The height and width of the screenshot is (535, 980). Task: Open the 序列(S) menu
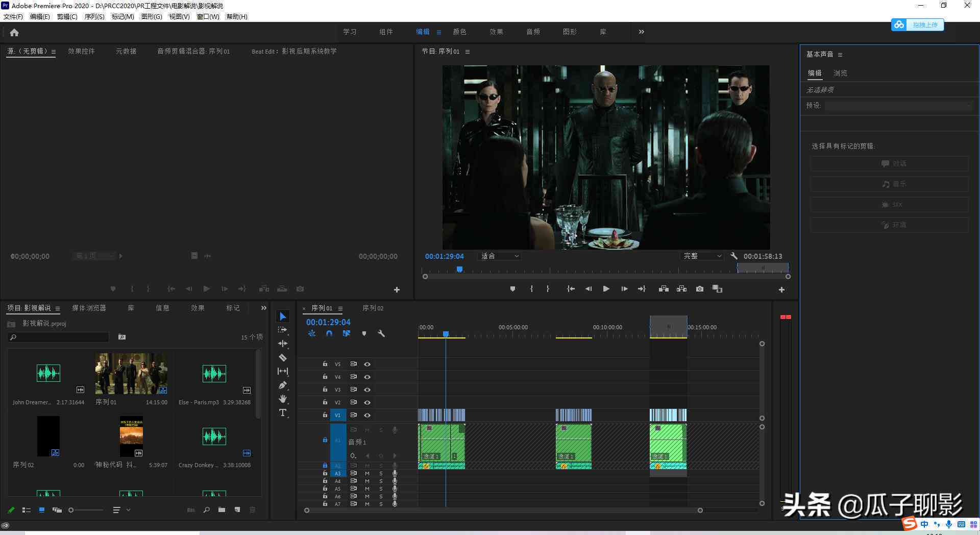pyautogui.click(x=94, y=16)
